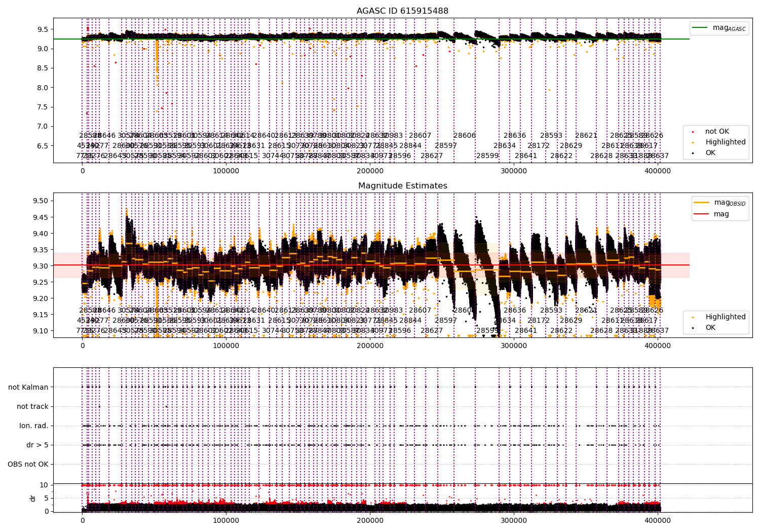Click the 9.20 y-tick of the middle plot
This screenshot has height=532, width=760.
41,299
